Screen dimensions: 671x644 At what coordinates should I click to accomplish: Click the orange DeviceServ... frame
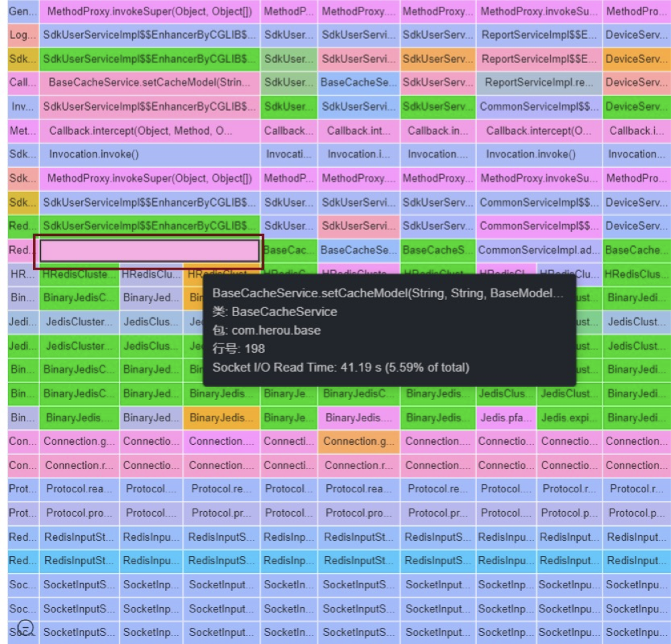[636, 59]
